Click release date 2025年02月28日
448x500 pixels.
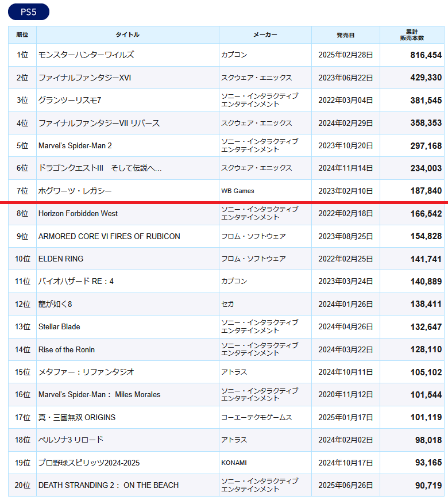[x=345, y=55]
